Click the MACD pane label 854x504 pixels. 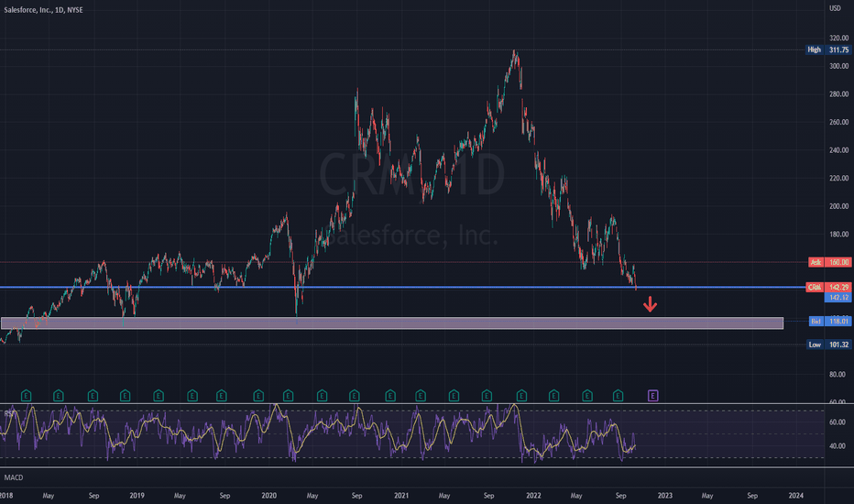tap(14, 477)
